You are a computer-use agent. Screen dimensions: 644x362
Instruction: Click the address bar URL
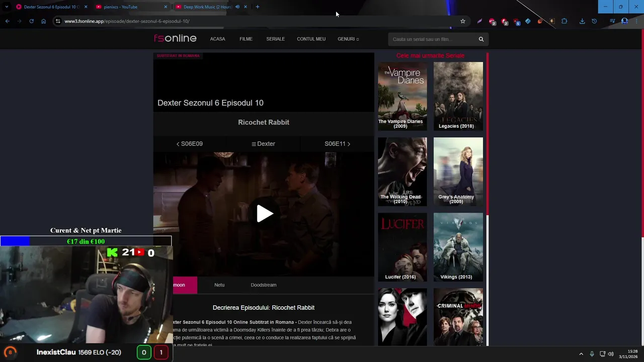tap(127, 21)
